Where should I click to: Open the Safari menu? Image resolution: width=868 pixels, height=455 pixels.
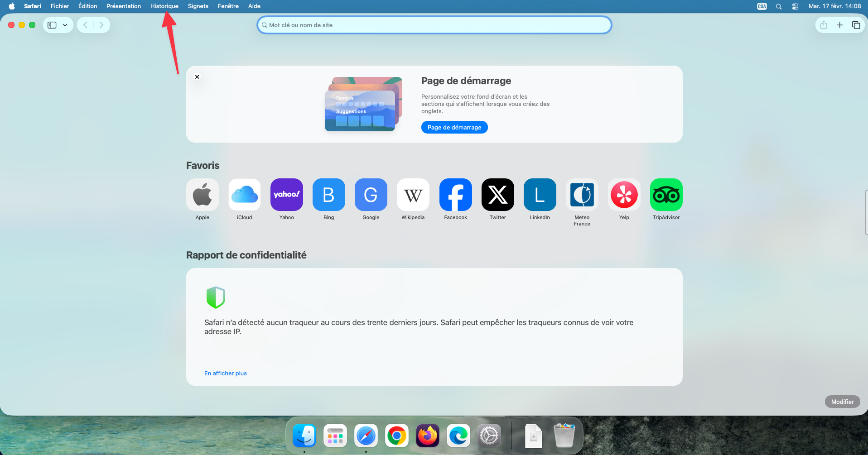click(33, 6)
